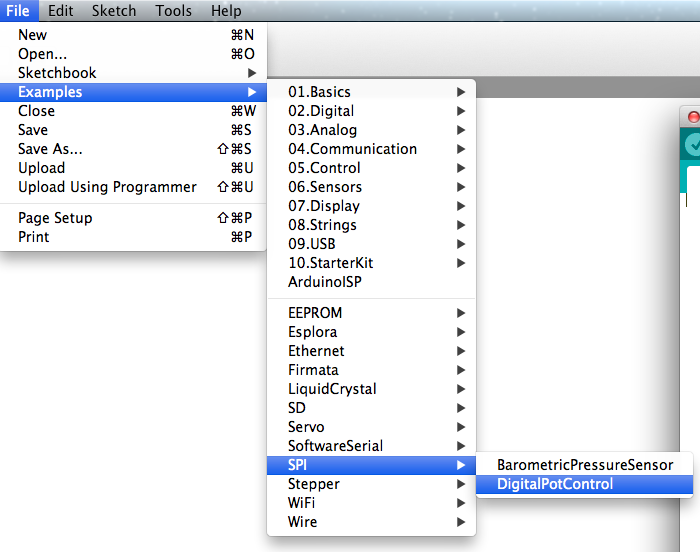Screen dimensions: 700x552
Task: Open the DigitalPotControl example
Action: point(584,484)
